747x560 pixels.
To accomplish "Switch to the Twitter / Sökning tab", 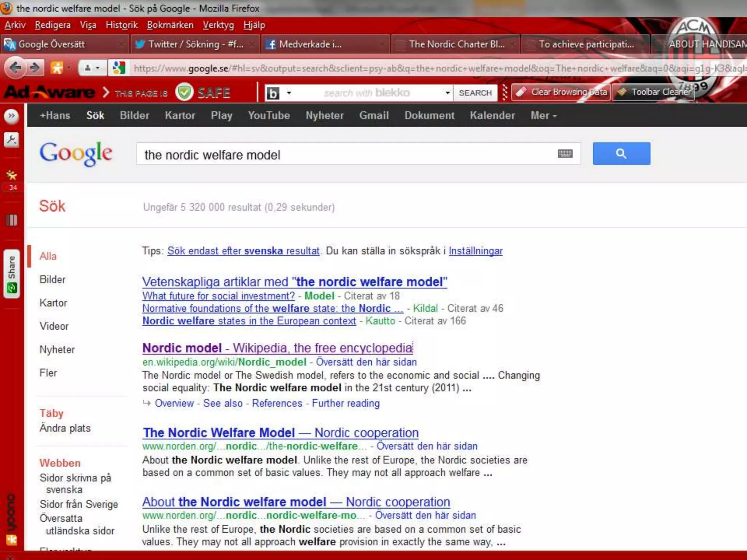I will pos(195,44).
